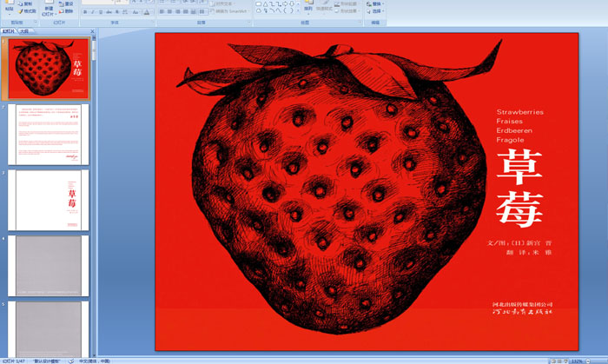
Task: Click the publisher text at slide bottom
Action: [523, 308]
